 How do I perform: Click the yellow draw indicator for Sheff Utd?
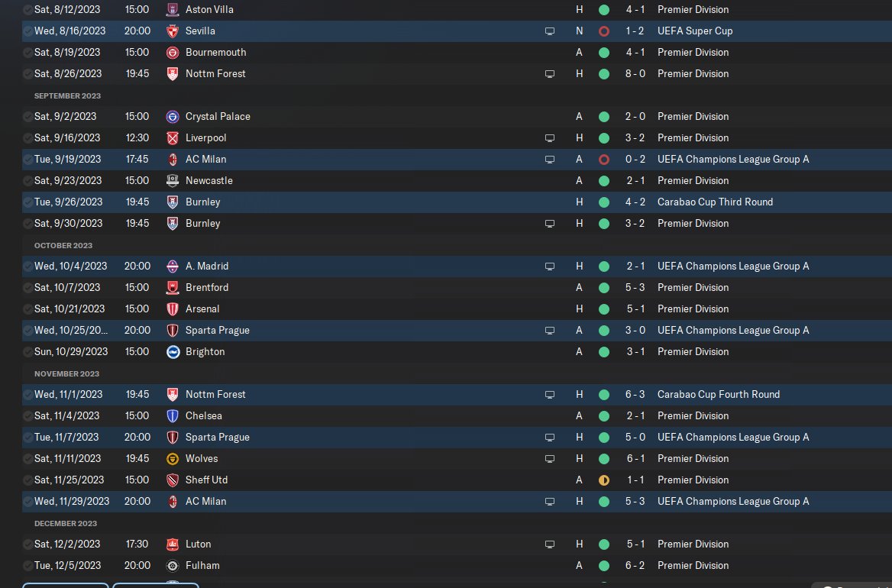(604, 480)
